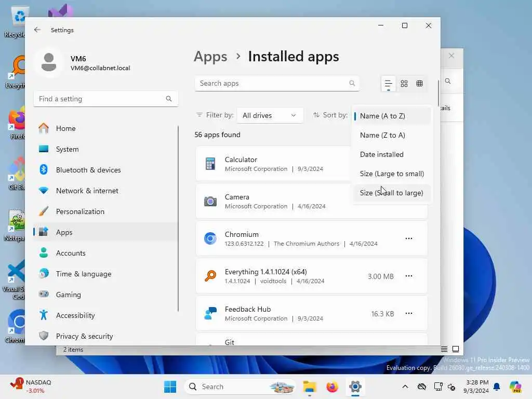532x399 pixels.
Task: Open the Filter by All drives dropdown
Action: click(270, 115)
